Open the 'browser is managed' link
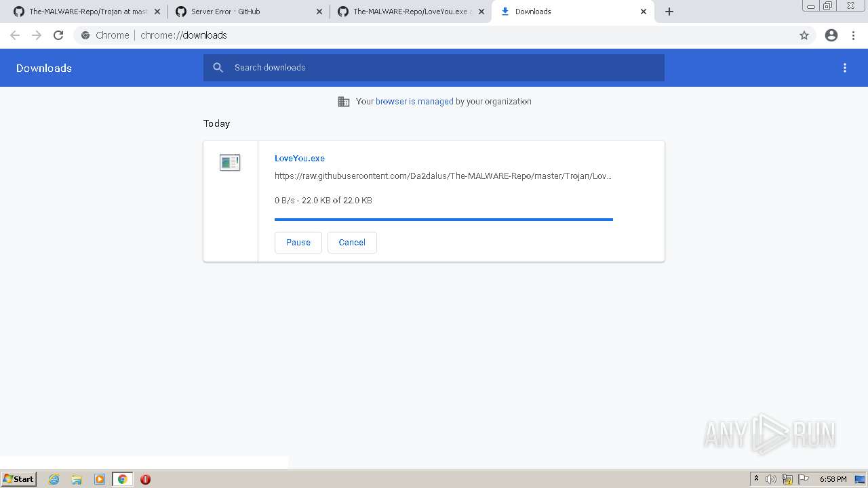This screenshot has width=868, height=488. (414, 102)
